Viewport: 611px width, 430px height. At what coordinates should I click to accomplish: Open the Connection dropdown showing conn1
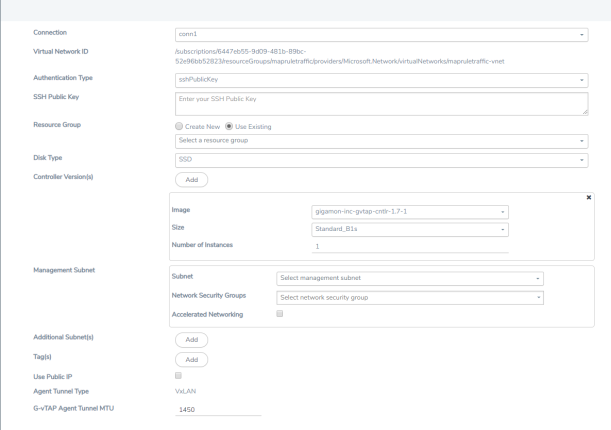[x=381, y=35]
